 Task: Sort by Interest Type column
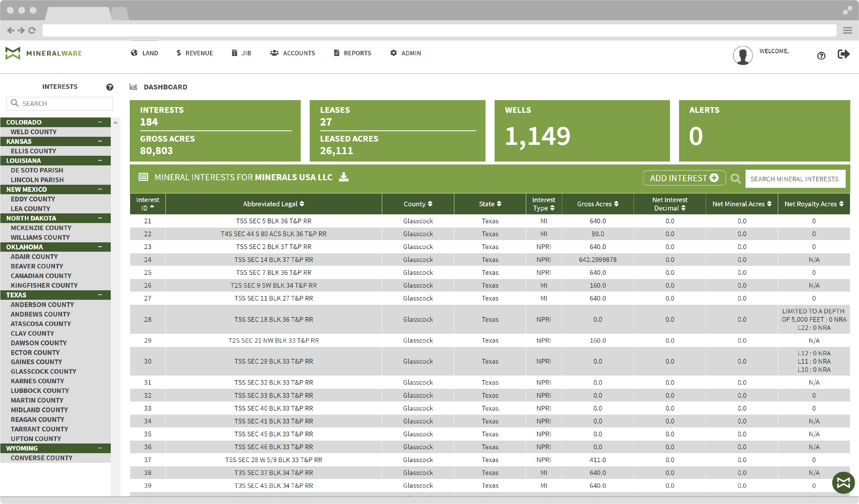544,204
